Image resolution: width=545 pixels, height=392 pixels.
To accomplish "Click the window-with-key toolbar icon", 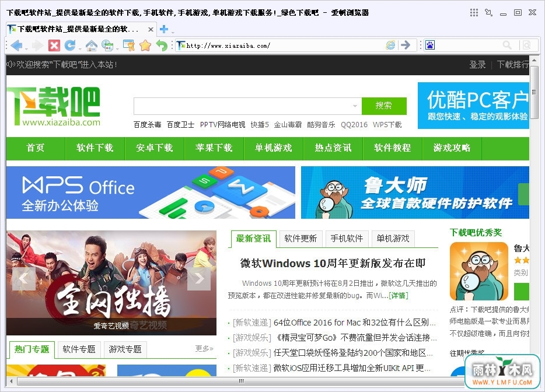I will [x=128, y=45].
